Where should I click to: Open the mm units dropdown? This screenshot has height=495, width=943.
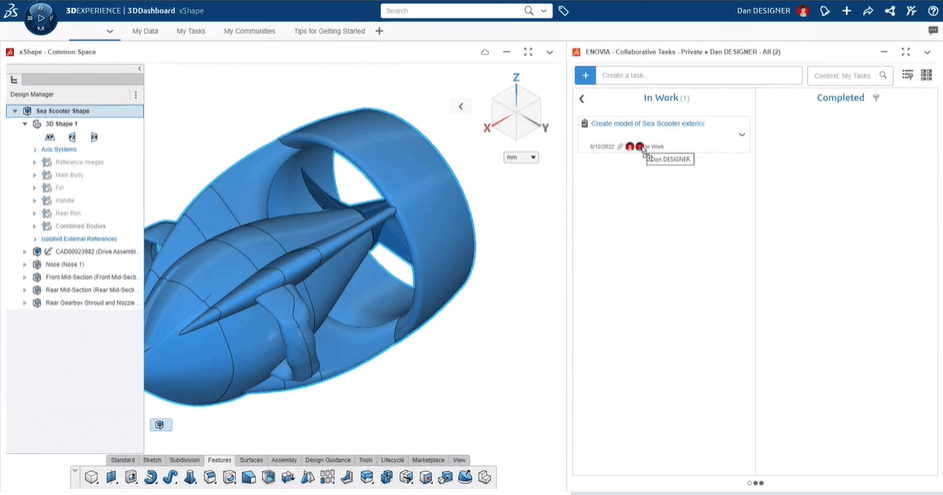pyautogui.click(x=521, y=157)
